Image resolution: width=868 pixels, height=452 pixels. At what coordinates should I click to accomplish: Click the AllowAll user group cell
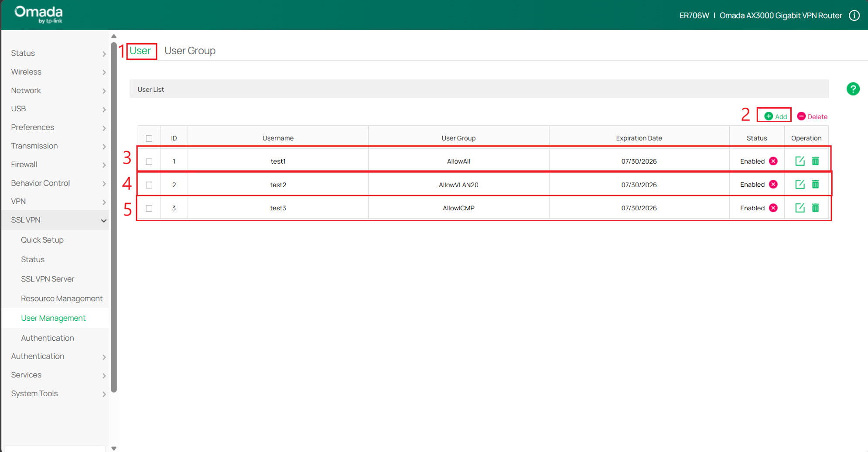coord(458,161)
